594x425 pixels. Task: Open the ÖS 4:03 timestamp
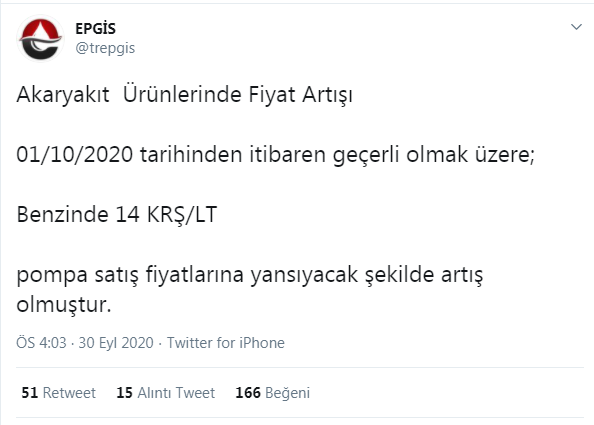click(x=41, y=343)
